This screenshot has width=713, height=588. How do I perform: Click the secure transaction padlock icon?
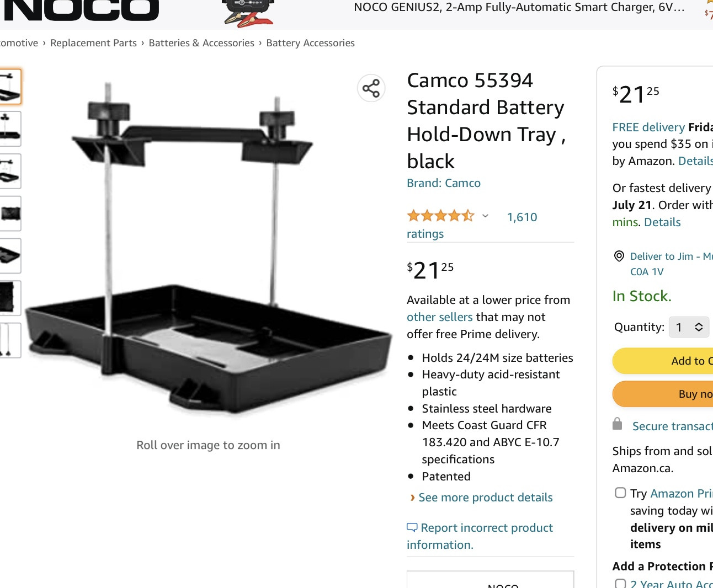pyautogui.click(x=618, y=424)
